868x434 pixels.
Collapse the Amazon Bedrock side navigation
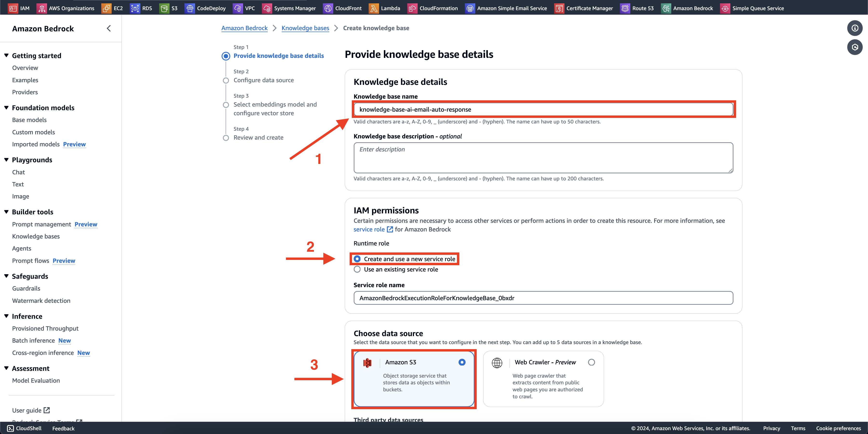(108, 28)
